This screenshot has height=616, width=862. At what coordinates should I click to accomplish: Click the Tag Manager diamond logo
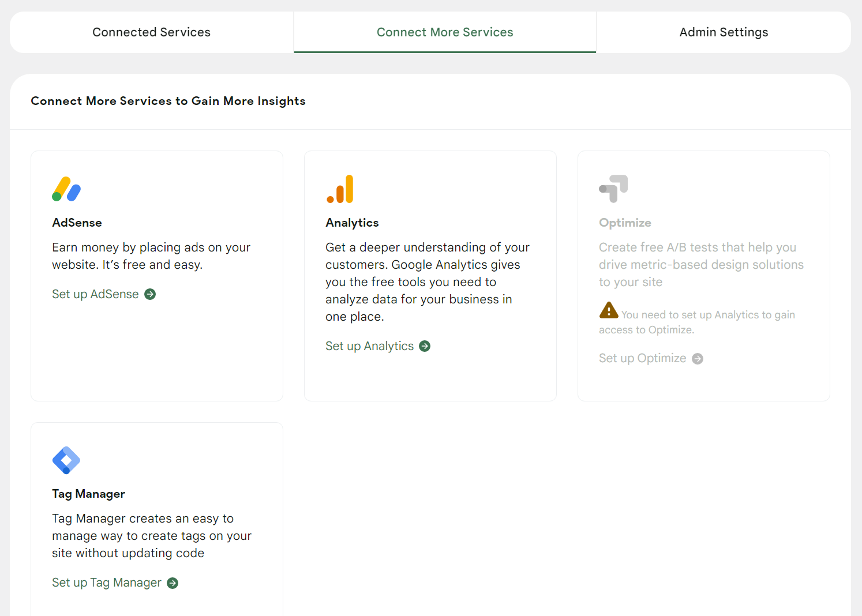coord(66,460)
